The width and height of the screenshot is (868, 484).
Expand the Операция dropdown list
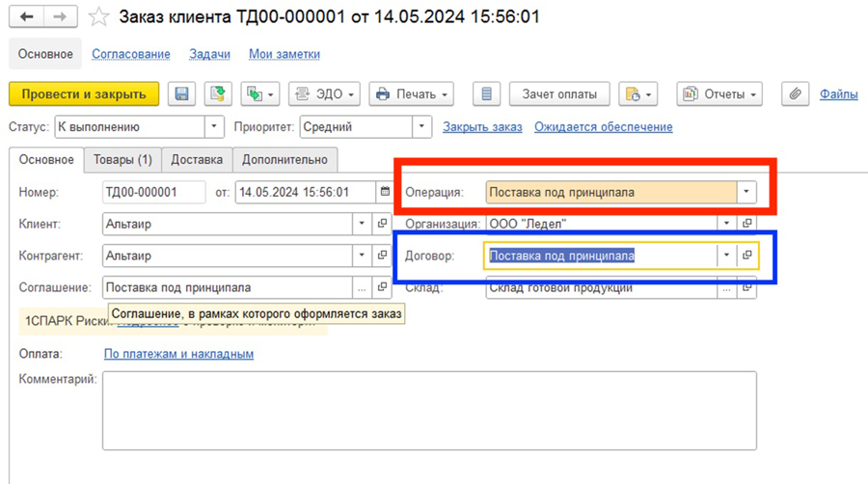point(746,192)
